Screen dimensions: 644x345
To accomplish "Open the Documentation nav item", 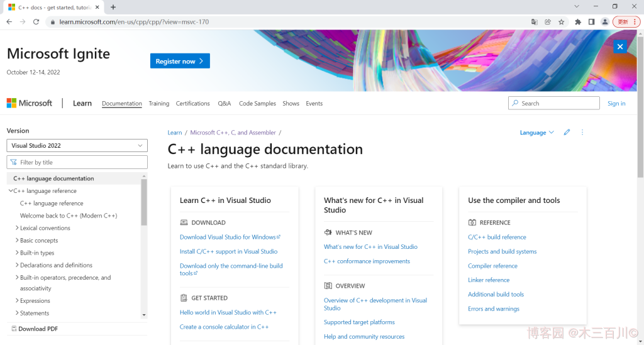I will click(121, 104).
